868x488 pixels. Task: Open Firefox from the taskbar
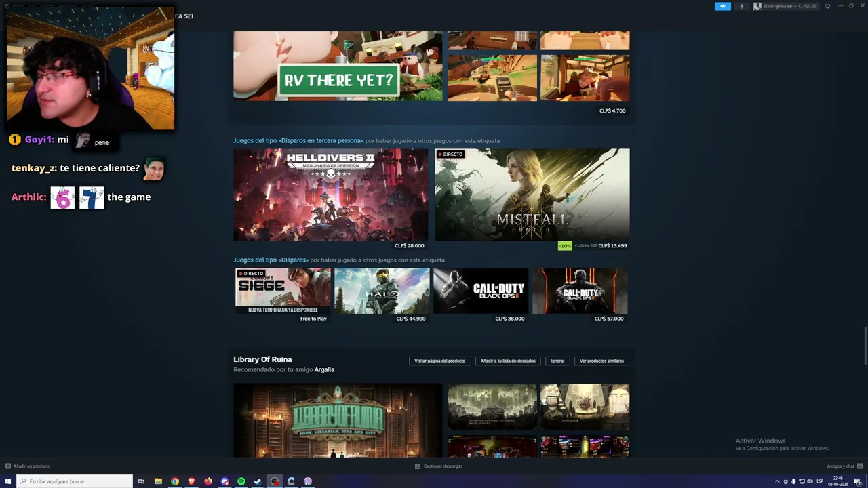point(208,481)
